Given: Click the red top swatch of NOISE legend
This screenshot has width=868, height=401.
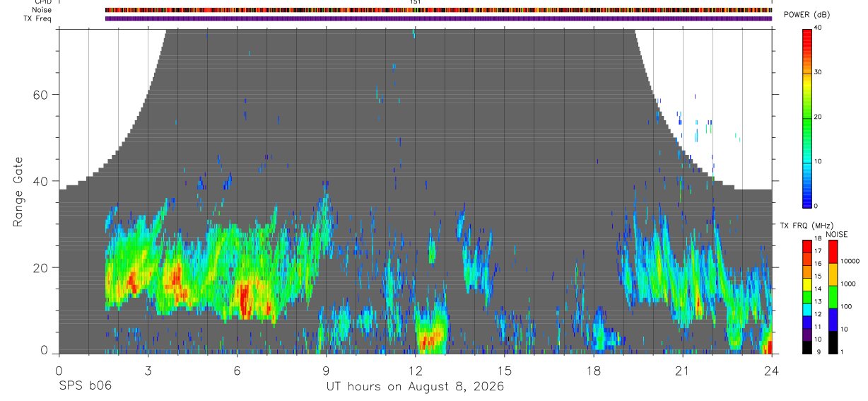Looking at the screenshot, I should pyautogui.click(x=832, y=252).
